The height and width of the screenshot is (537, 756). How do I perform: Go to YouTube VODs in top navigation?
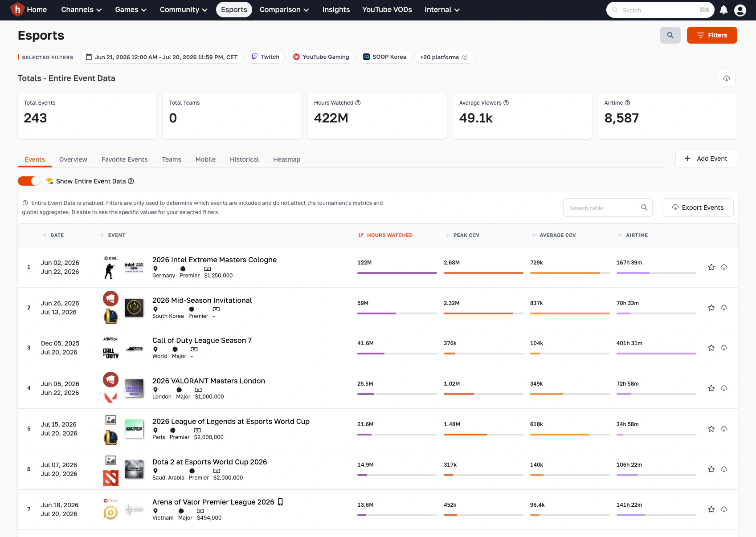387,10
